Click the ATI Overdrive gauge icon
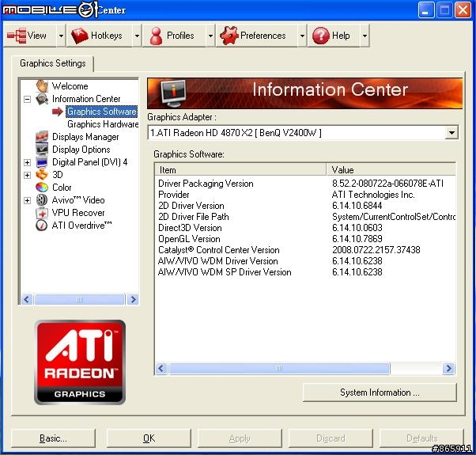This screenshot has width=476, height=455. [42, 226]
